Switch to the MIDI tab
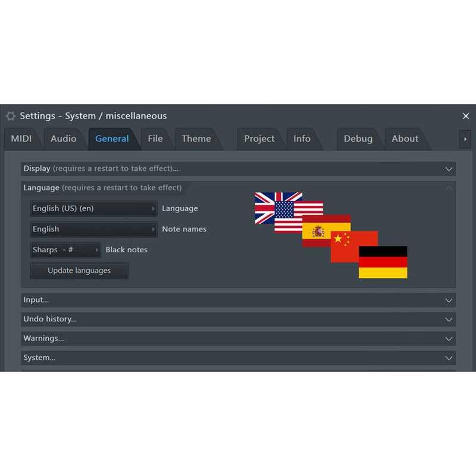 (21, 139)
